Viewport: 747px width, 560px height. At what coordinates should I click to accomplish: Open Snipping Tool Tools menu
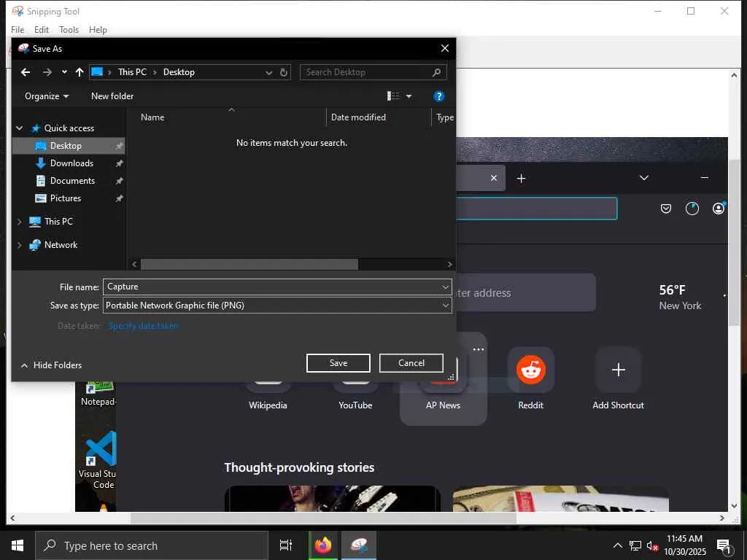pyautogui.click(x=69, y=29)
